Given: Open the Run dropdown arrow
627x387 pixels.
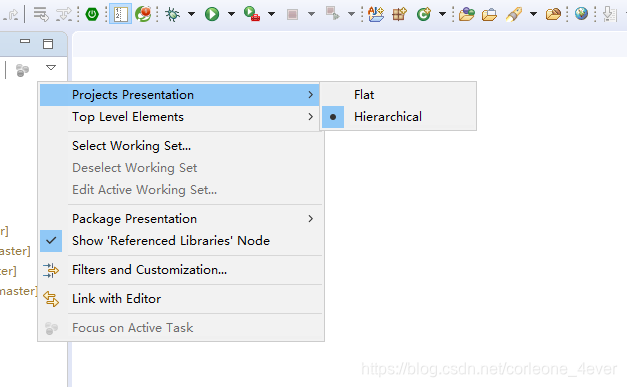Looking at the screenshot, I should (x=231, y=14).
